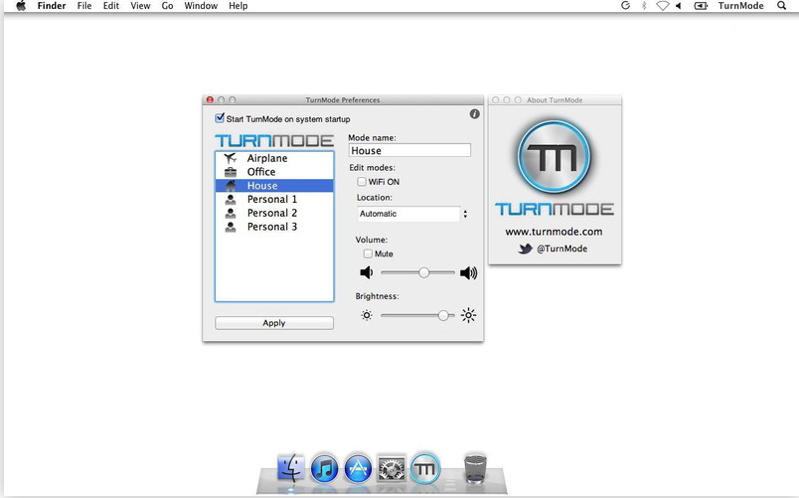Click the volume icon in the menu bar
The width and height of the screenshot is (799, 498).
coord(679,6)
